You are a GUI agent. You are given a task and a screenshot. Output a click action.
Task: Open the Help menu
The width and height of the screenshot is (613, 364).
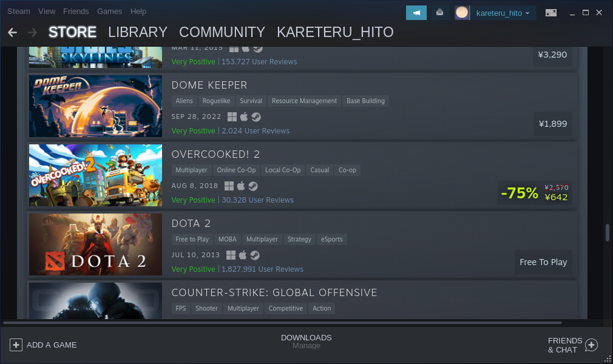138,12
